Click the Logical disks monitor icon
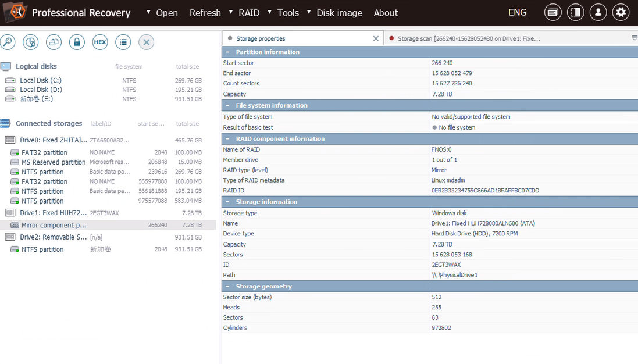This screenshot has height=364, width=638. [x=6, y=66]
